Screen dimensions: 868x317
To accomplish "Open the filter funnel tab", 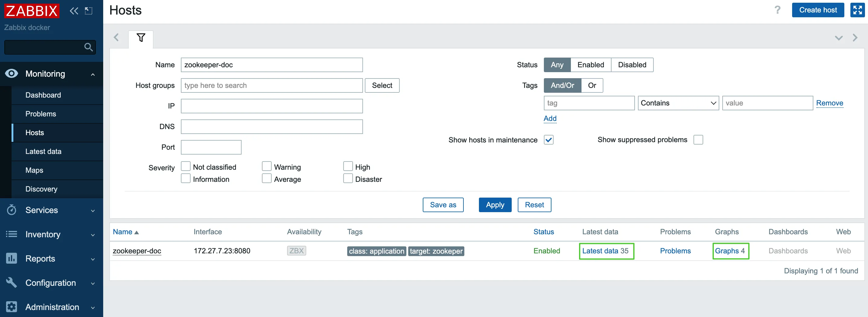I will 141,38.
